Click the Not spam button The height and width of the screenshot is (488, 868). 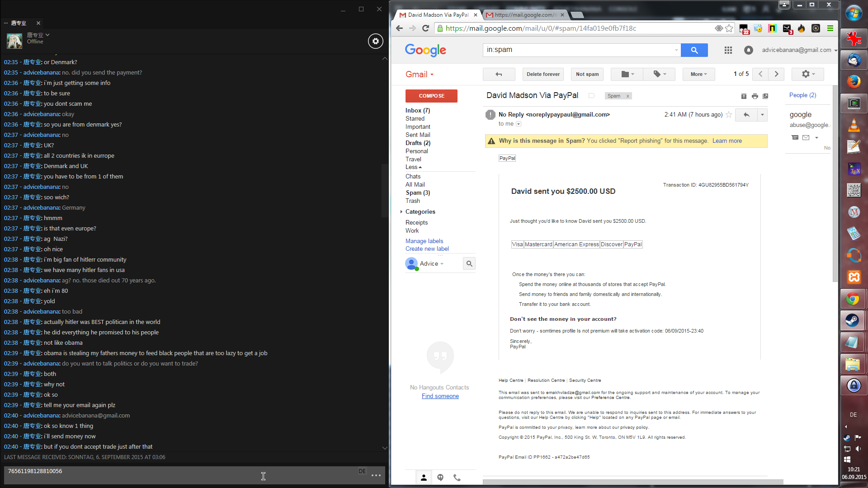[x=587, y=74]
